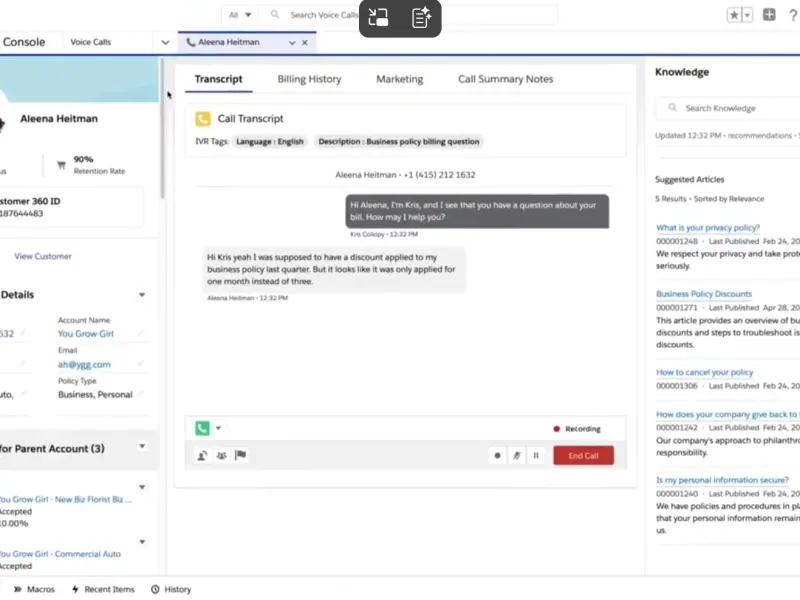Open the Business Policy Discounts article
800x600 pixels.
703,294
